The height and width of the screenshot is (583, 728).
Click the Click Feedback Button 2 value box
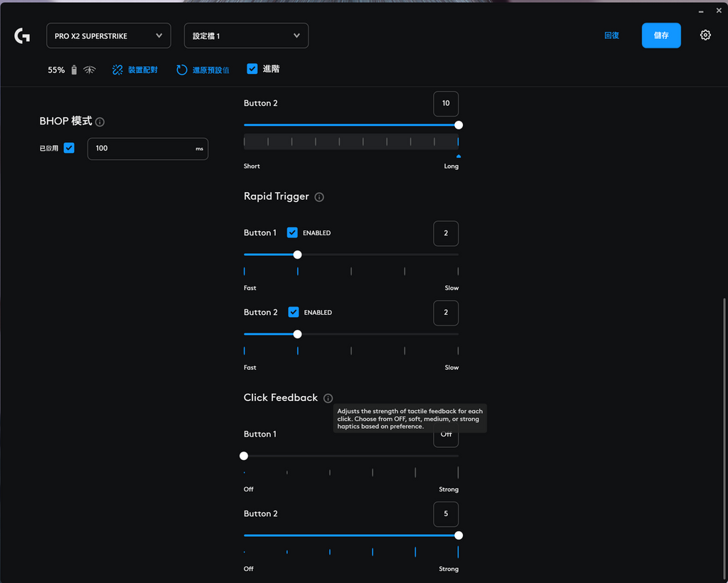click(446, 514)
